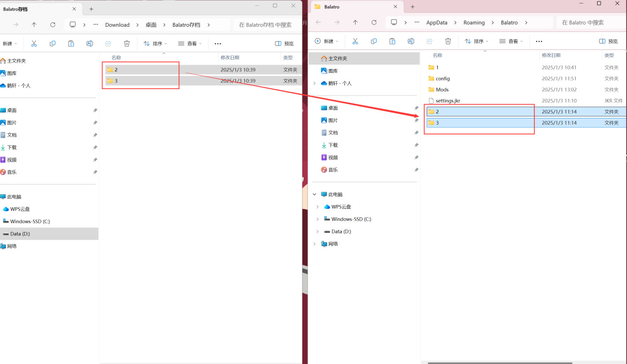
Task: Refresh the AppData Balatro window
Action: pyautogui.click(x=374, y=23)
